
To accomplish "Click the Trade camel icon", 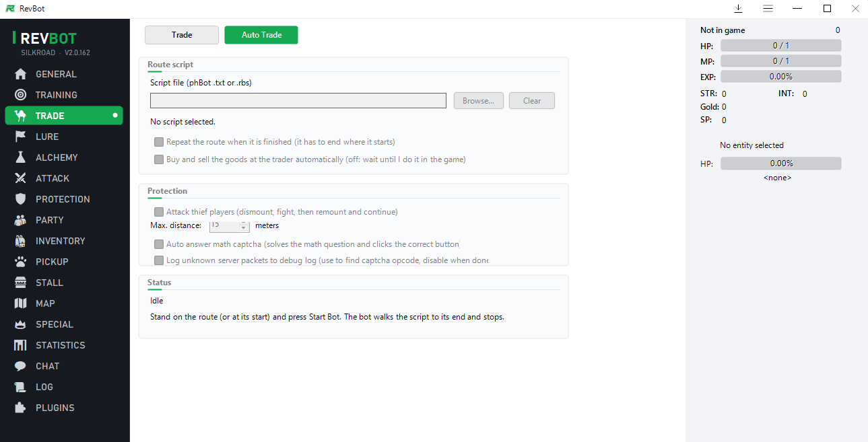I will coord(21,116).
